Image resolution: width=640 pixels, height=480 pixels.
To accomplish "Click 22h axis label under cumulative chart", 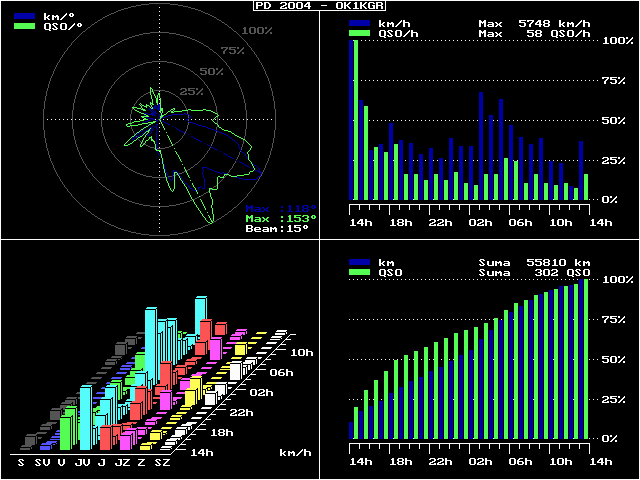I will [x=441, y=462].
